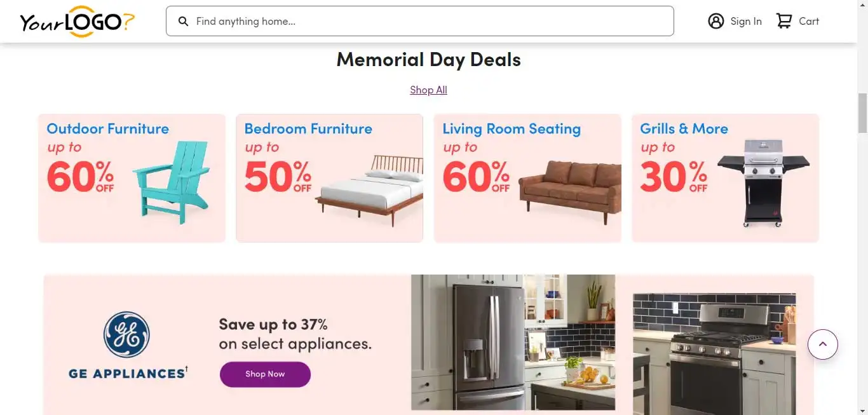Click the Sign In user icon
This screenshot has height=415, width=868.
715,22
